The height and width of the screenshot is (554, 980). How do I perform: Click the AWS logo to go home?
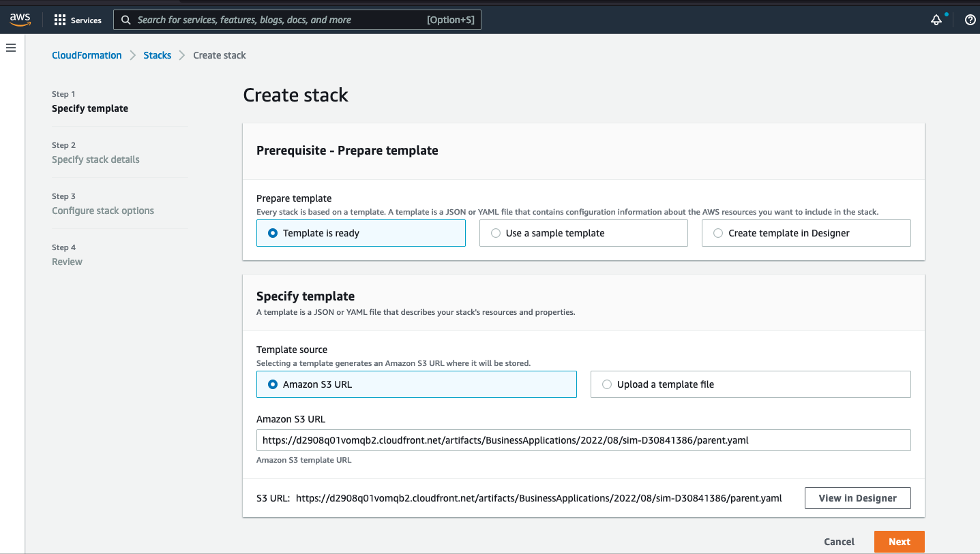click(x=19, y=19)
